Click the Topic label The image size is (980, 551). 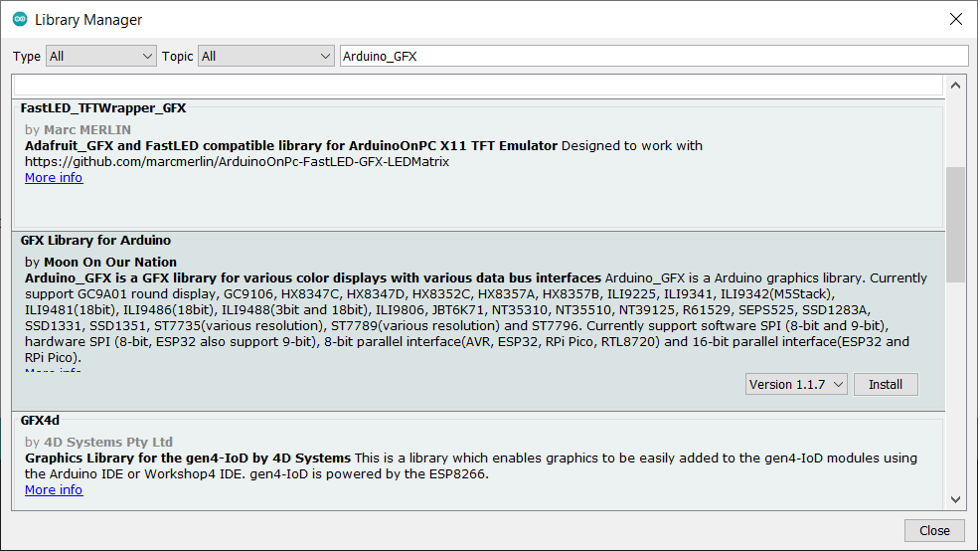tap(178, 57)
